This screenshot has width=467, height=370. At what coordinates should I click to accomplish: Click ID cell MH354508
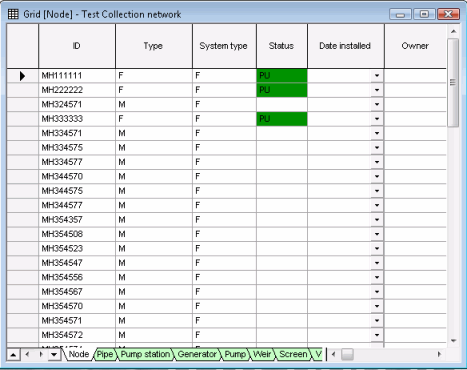[x=77, y=234]
